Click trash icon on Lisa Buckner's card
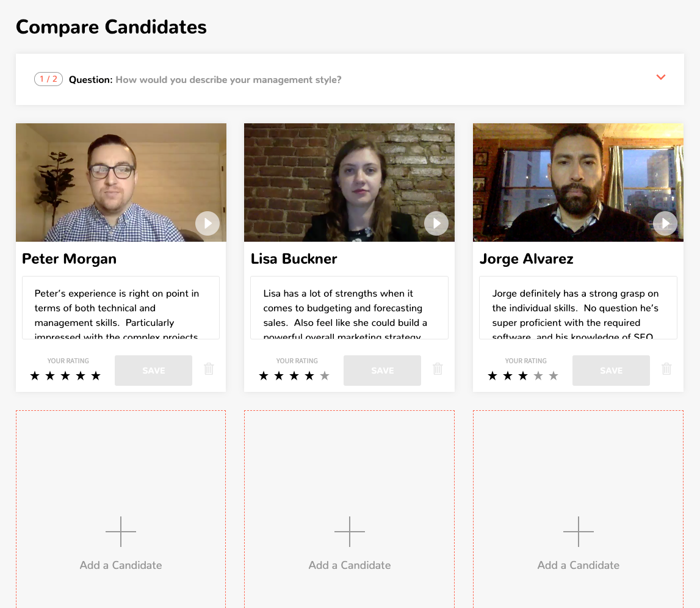The height and width of the screenshot is (608, 700). (x=438, y=369)
